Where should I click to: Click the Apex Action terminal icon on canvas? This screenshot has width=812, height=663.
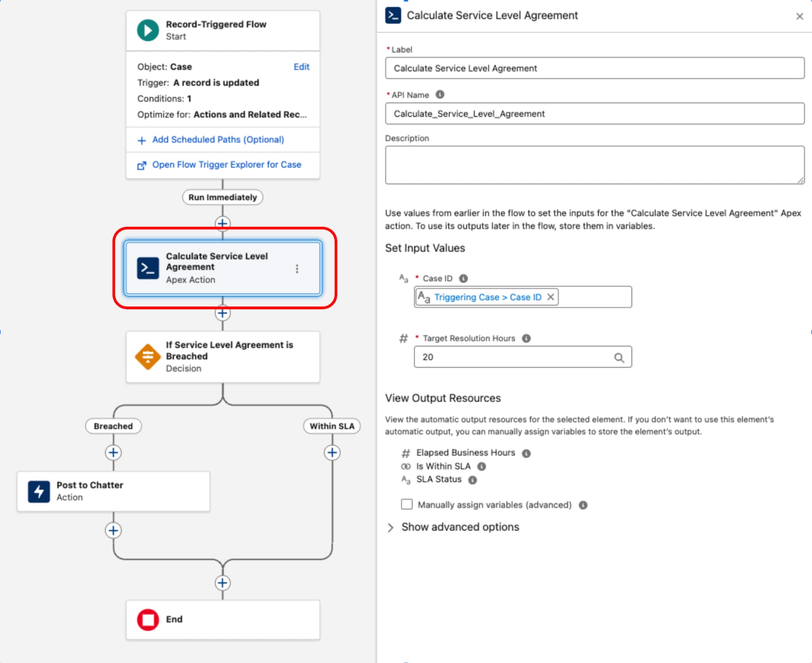tap(148, 268)
